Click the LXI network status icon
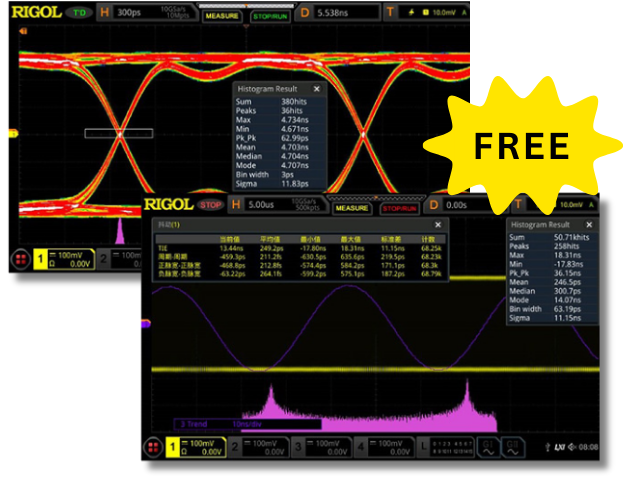The width and height of the screenshot is (624, 479). tap(561, 447)
